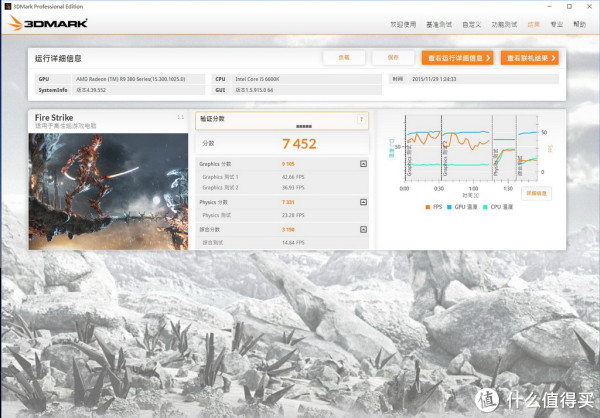The image size is (600, 418).
Task: Click the CPU value Intel Core i5 6600K
Action: tap(257, 79)
